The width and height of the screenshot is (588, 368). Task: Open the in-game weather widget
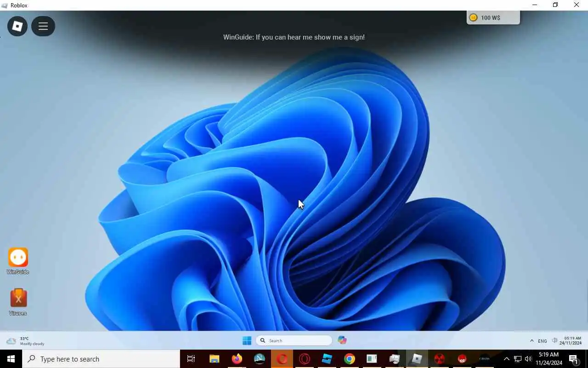(x=25, y=341)
